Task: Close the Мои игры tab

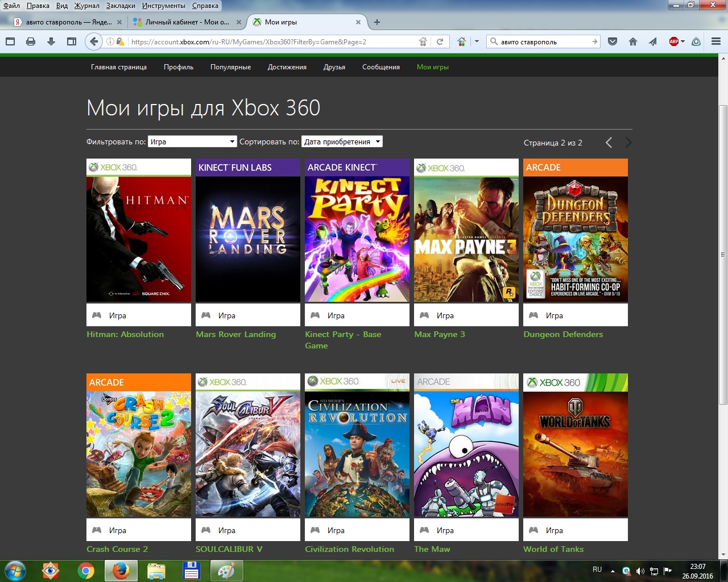Action: (358, 22)
